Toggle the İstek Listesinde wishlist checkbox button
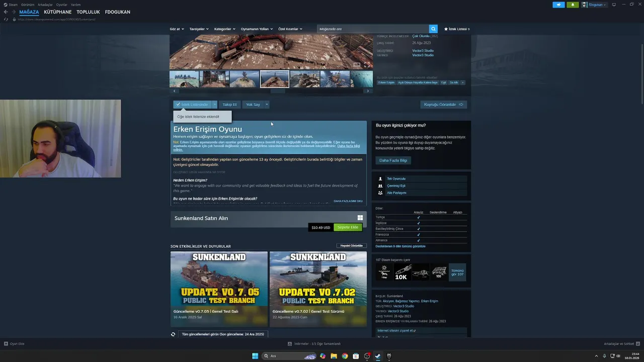 pos(192,105)
